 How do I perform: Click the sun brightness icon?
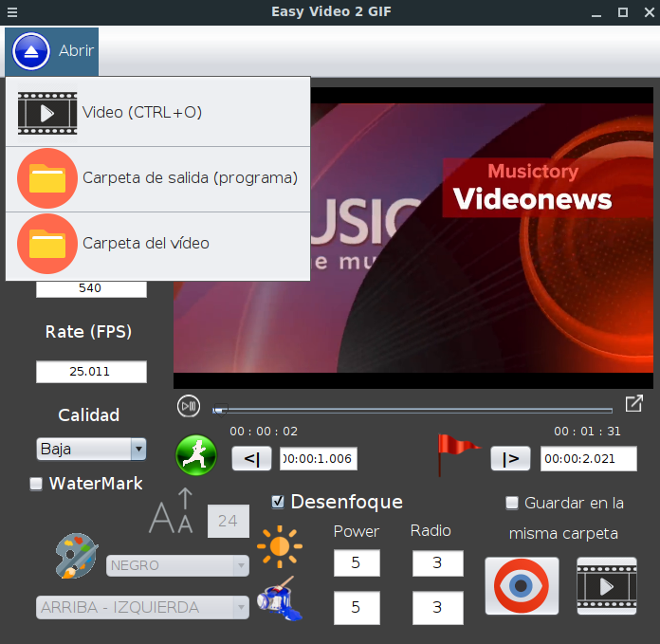pos(280,546)
